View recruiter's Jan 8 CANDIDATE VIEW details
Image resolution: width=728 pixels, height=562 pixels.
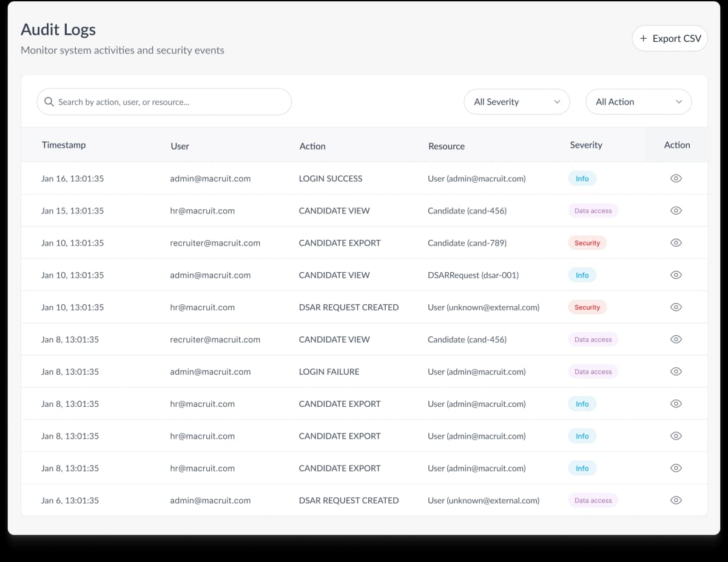pos(676,339)
